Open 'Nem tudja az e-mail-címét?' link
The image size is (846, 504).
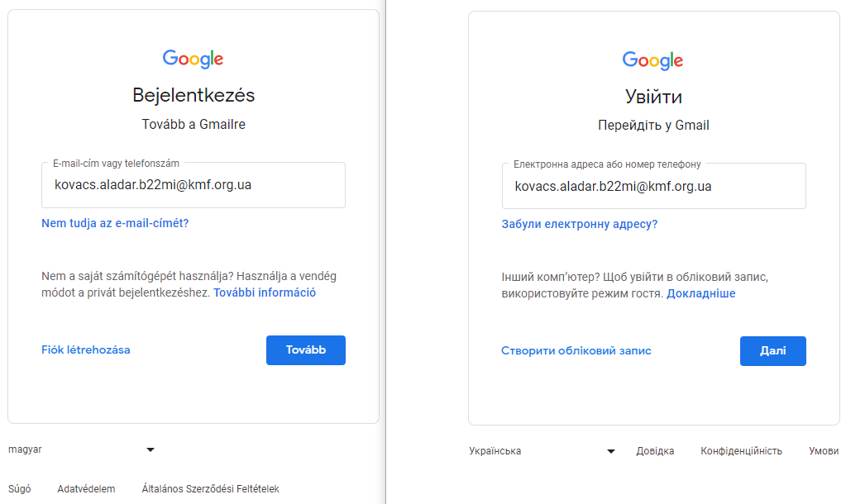coord(115,223)
